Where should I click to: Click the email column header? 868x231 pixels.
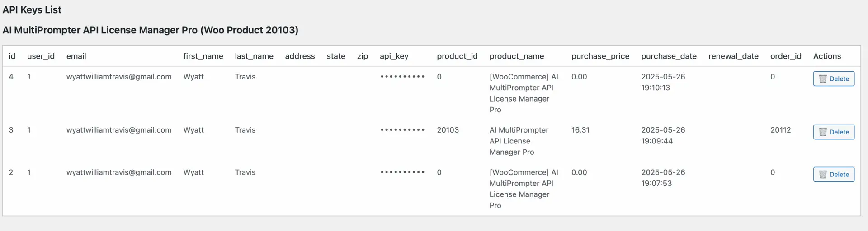76,56
